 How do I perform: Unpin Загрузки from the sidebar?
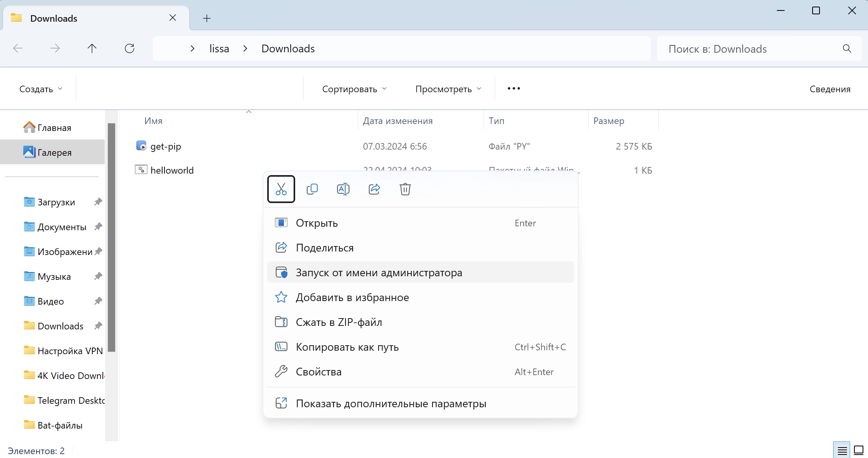[98, 201]
